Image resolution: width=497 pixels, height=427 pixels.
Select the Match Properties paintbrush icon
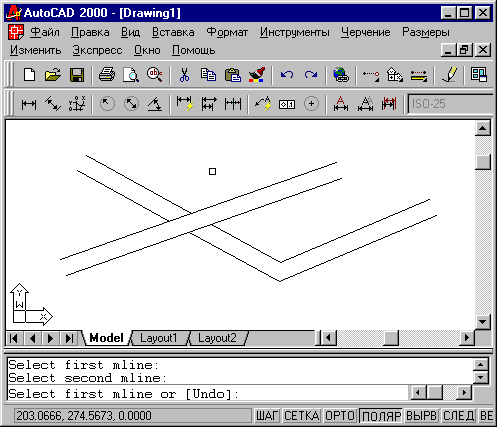[x=257, y=75]
